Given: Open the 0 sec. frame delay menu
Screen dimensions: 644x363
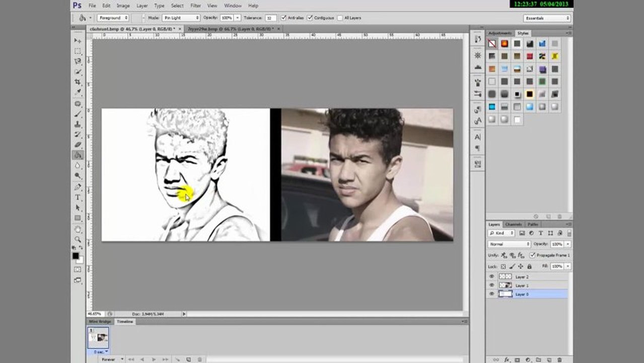Looking at the screenshot, I should pyautogui.click(x=101, y=352).
